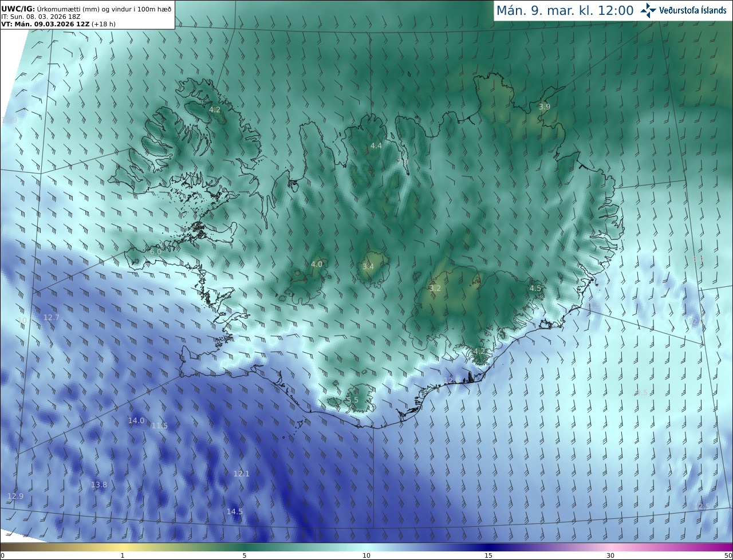
Task: Click the color scale label 10
Action: (x=366, y=555)
